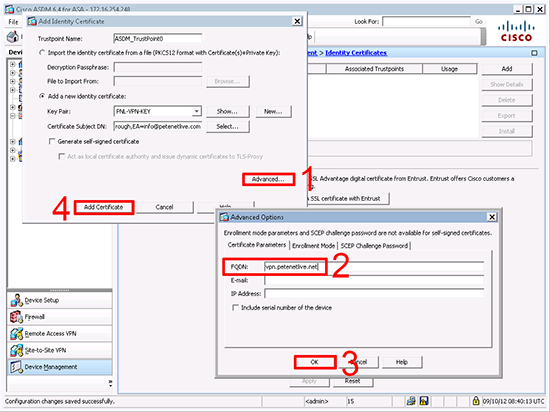The width and height of the screenshot is (550, 412).
Task: Open Site-to-Site VPN icon
Action: coord(16,350)
